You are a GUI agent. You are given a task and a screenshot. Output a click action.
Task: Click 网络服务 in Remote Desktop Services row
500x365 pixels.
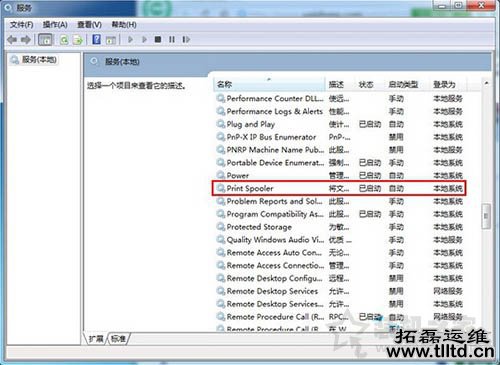[x=448, y=291]
